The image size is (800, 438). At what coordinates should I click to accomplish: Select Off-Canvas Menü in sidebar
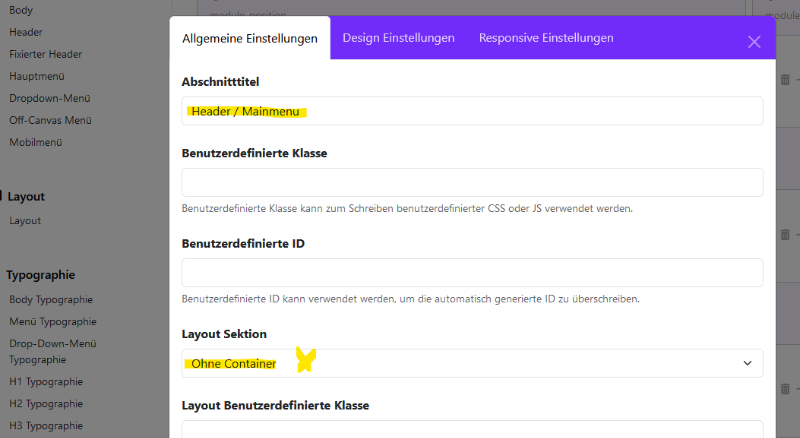pos(50,120)
